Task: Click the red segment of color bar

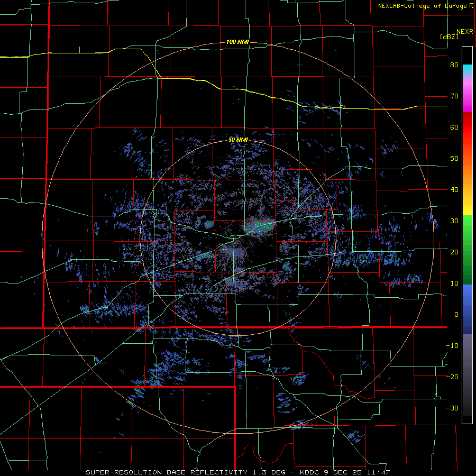Action: point(467,127)
